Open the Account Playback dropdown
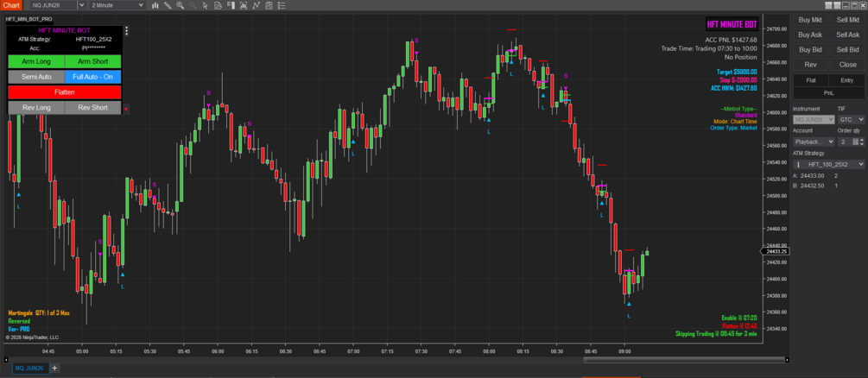The width and height of the screenshot is (868, 378). point(814,142)
